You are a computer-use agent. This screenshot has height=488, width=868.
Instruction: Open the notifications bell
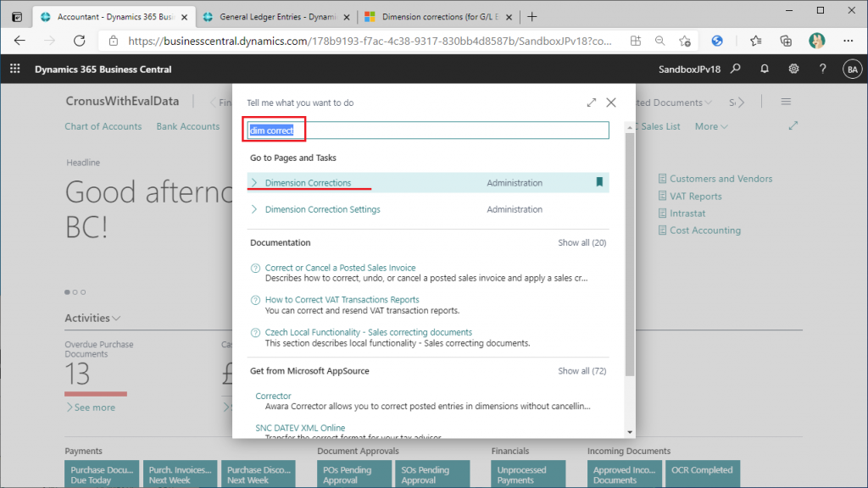(765, 69)
